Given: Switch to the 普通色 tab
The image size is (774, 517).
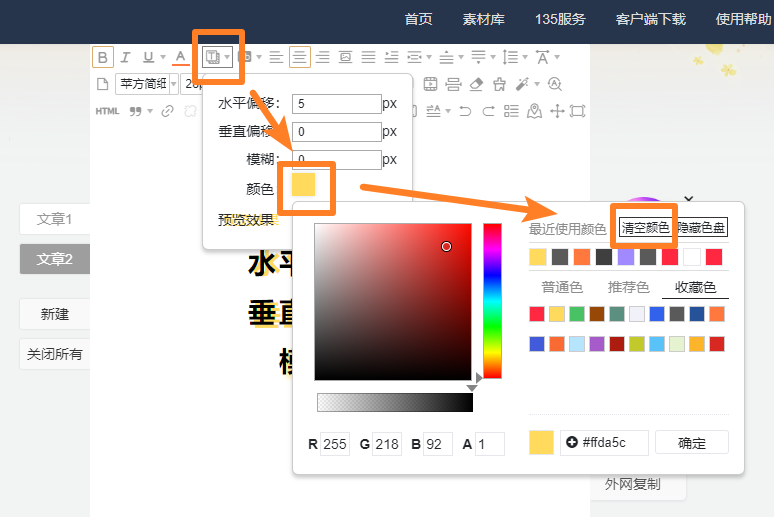Looking at the screenshot, I should (x=562, y=287).
